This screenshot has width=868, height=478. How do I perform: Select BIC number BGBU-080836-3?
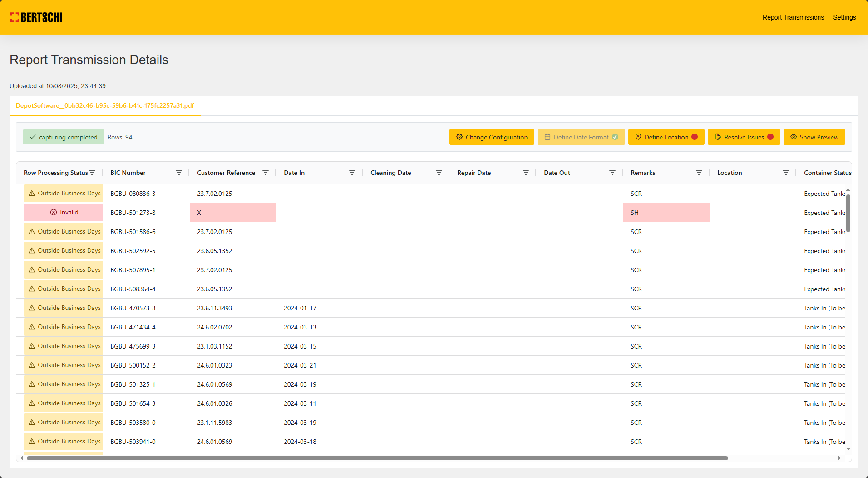pos(133,194)
